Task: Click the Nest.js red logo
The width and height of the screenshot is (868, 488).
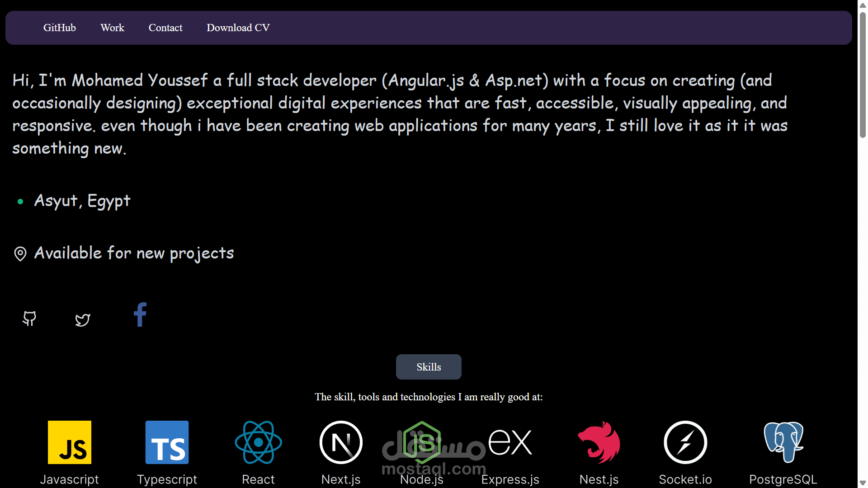Action: [599, 442]
